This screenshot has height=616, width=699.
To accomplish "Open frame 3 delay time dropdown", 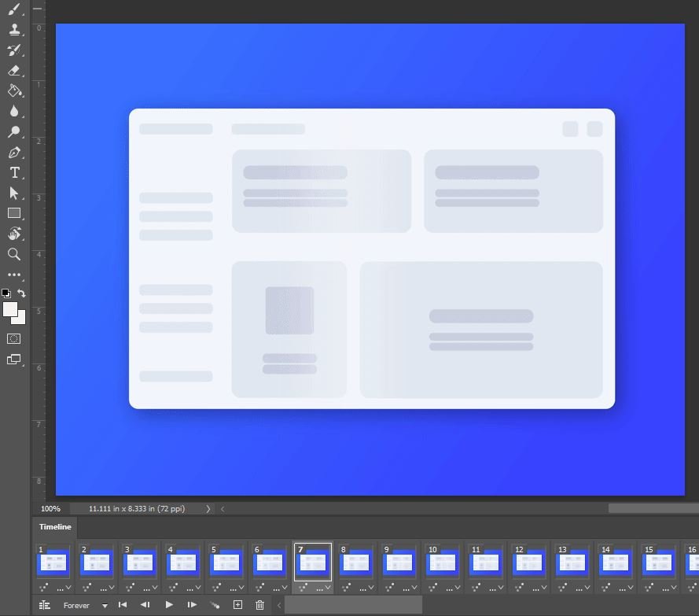I will [x=150, y=588].
